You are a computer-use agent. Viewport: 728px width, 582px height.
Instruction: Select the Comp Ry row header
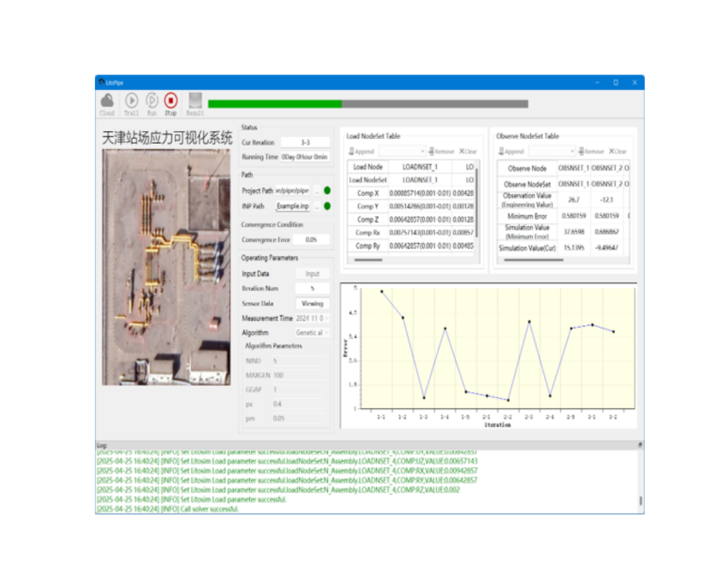[368, 246]
